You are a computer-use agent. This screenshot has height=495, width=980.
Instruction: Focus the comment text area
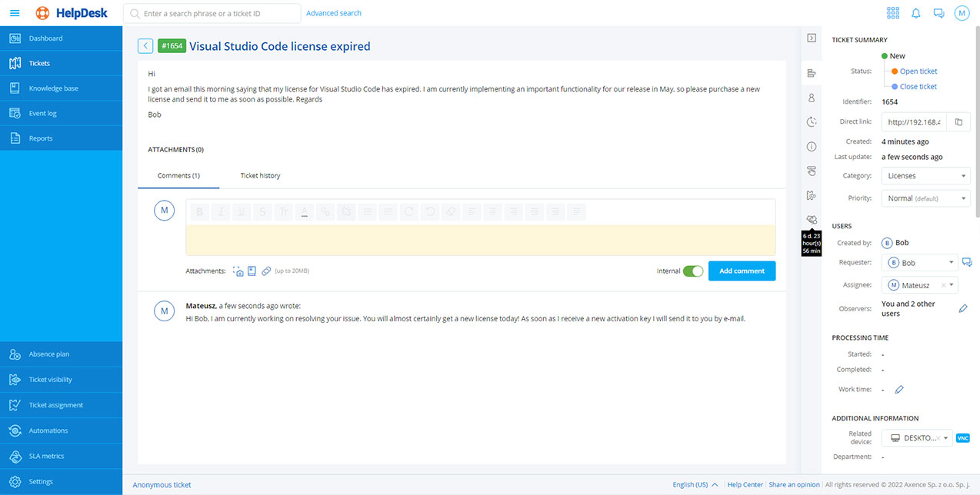click(481, 241)
